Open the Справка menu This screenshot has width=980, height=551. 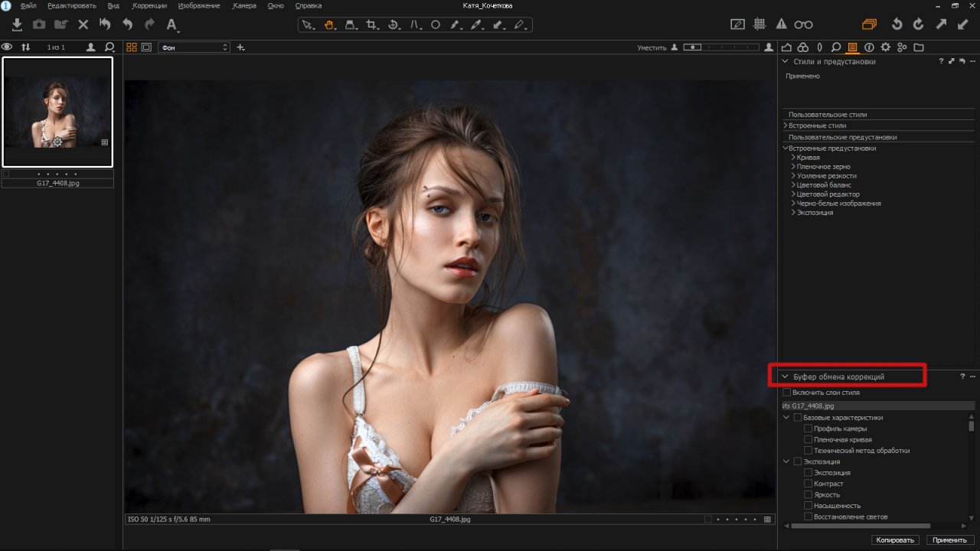pos(308,5)
